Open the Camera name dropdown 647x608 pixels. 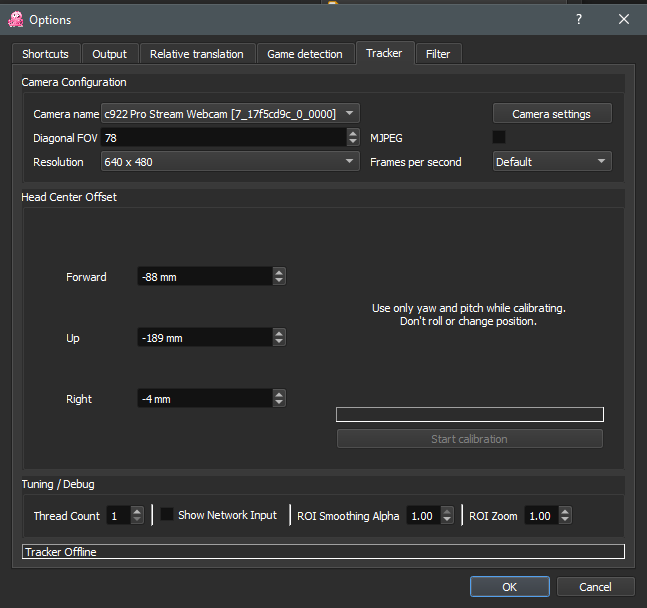coord(230,114)
